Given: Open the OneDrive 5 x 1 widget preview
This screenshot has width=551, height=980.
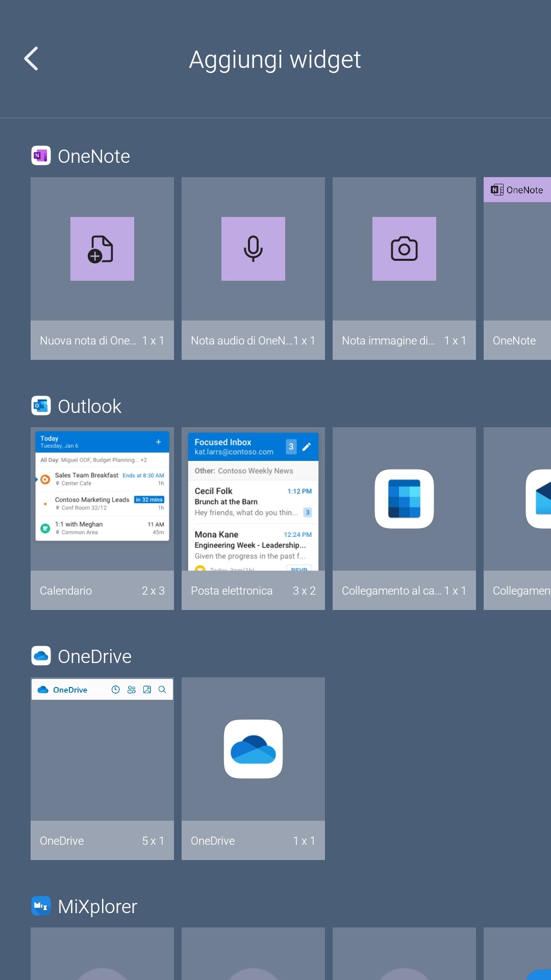Looking at the screenshot, I should pyautogui.click(x=102, y=749).
